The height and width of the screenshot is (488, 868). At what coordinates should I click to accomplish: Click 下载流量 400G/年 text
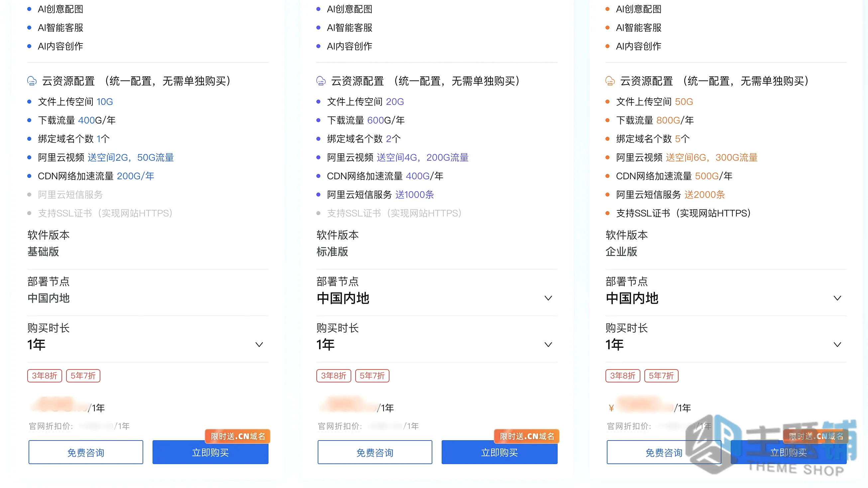[x=77, y=120]
